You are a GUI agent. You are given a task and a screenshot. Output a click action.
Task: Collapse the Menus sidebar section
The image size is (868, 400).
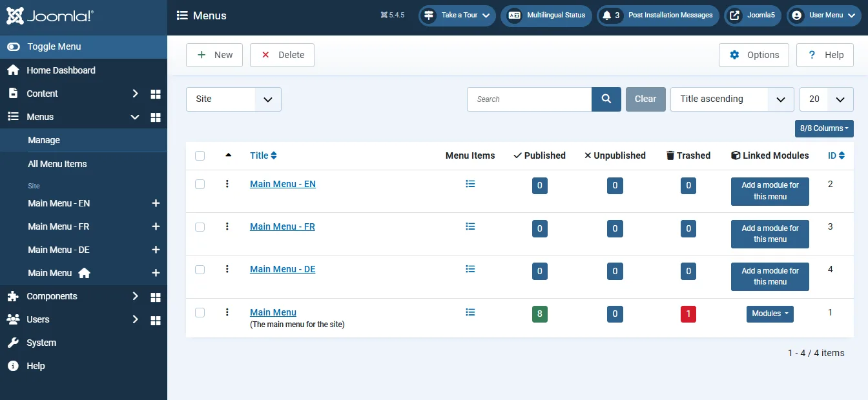pos(135,117)
